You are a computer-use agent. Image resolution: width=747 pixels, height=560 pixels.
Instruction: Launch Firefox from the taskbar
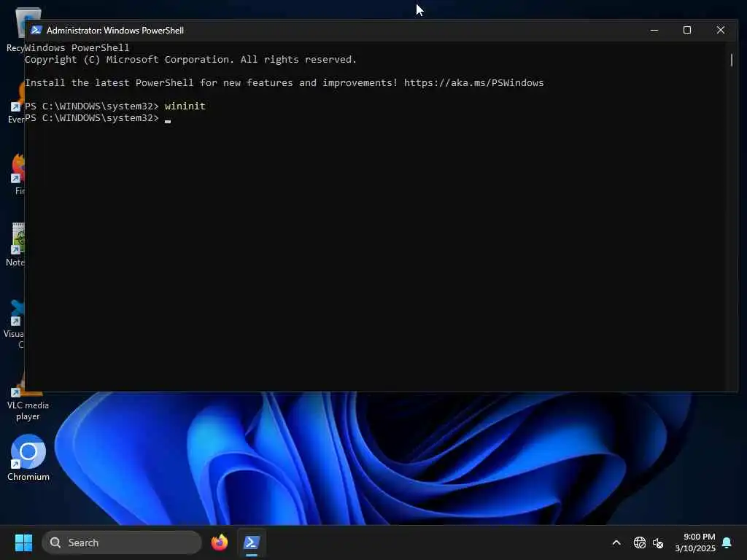click(220, 542)
